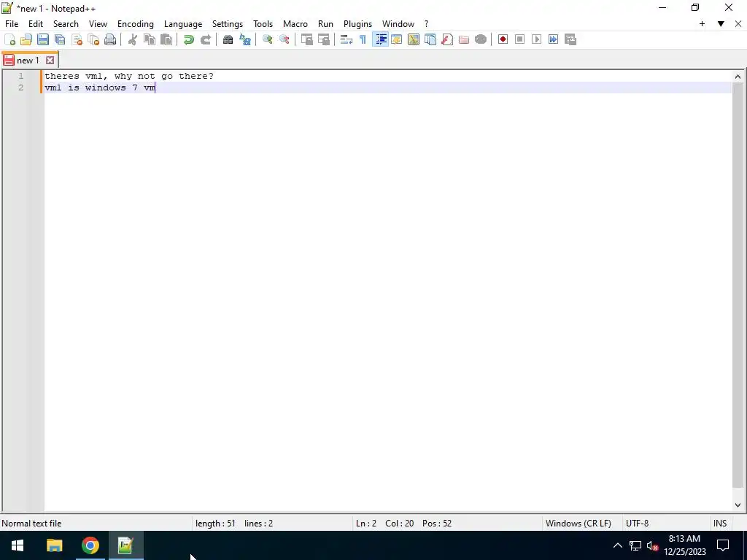Click UTF-8 encoding in status bar
The image size is (747, 560).
[x=637, y=524]
